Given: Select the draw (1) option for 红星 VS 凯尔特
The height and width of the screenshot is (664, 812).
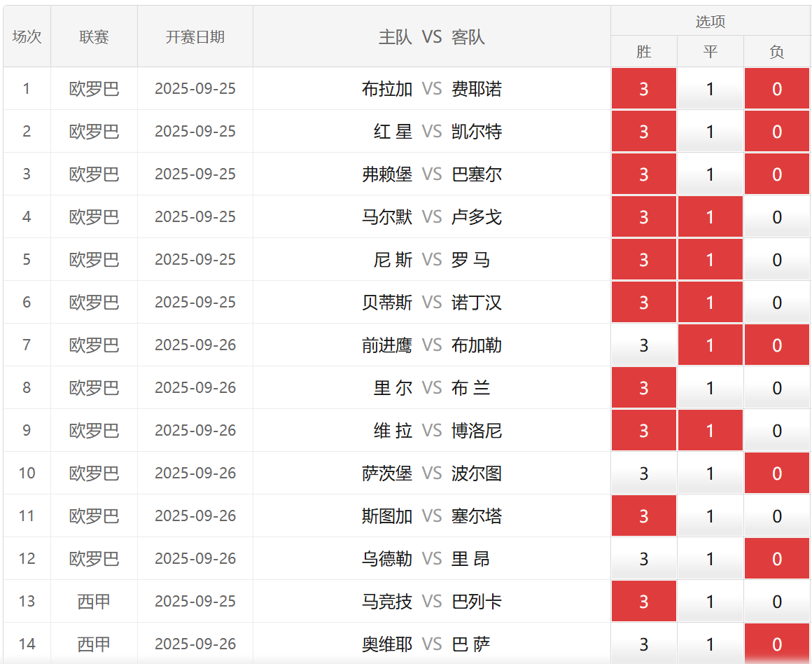Looking at the screenshot, I should [710, 132].
